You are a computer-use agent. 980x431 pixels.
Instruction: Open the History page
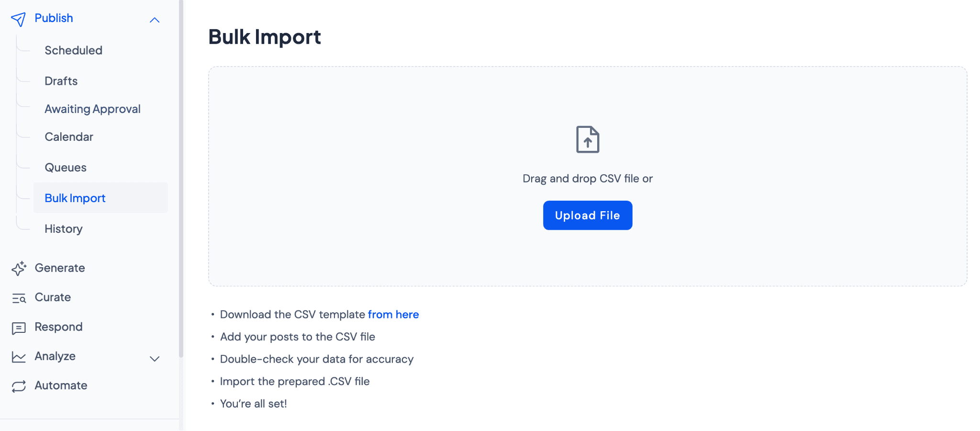[x=63, y=229]
